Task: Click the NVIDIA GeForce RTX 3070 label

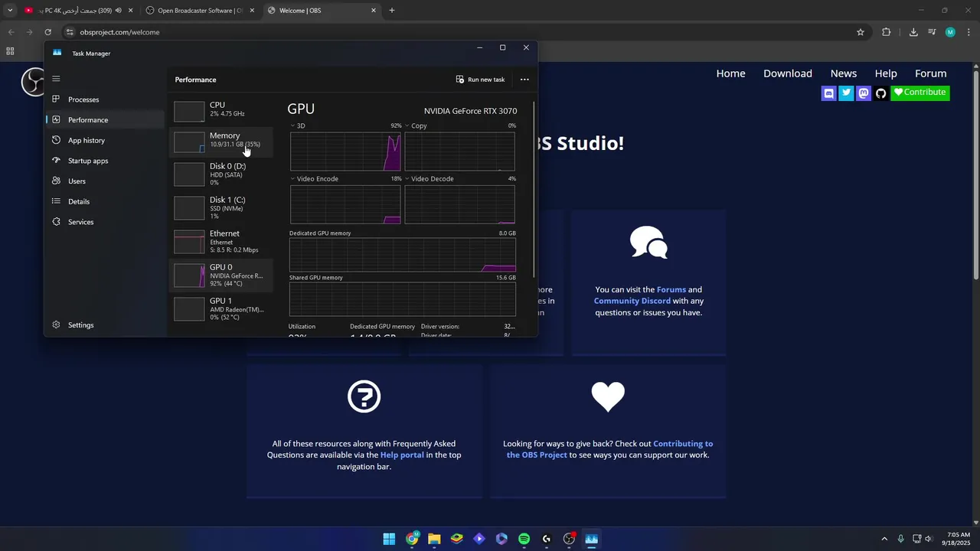Action: coord(470,111)
